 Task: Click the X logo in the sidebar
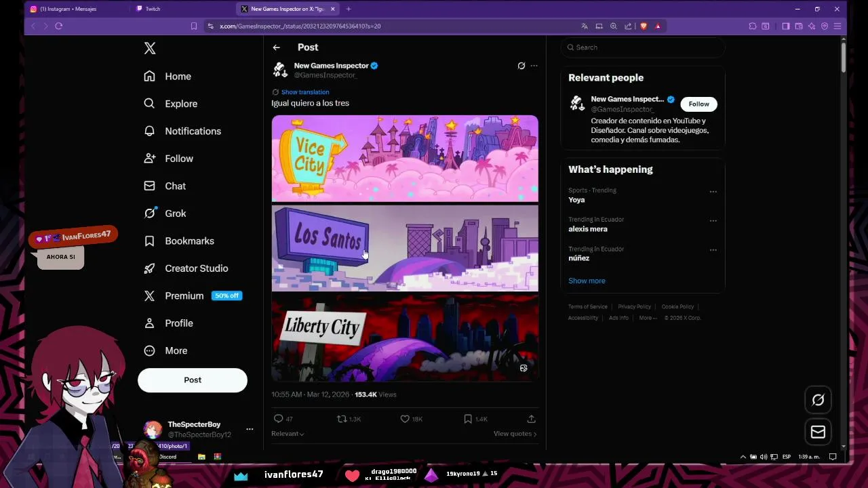(x=150, y=48)
